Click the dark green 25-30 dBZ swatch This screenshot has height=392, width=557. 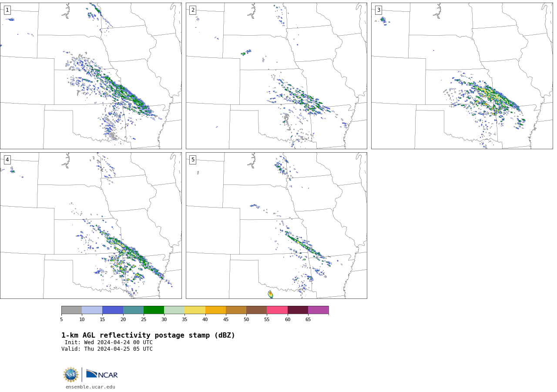154,310
